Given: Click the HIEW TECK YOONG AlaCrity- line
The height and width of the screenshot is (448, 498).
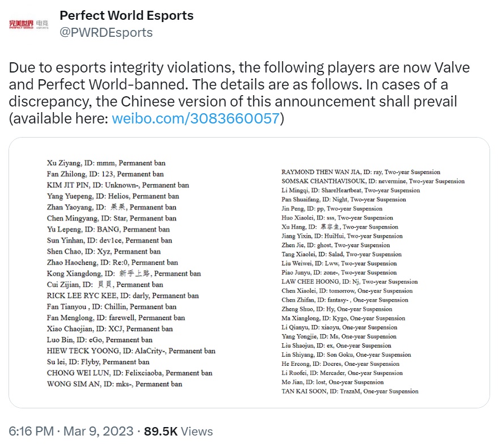Looking at the screenshot, I should (x=131, y=351).
